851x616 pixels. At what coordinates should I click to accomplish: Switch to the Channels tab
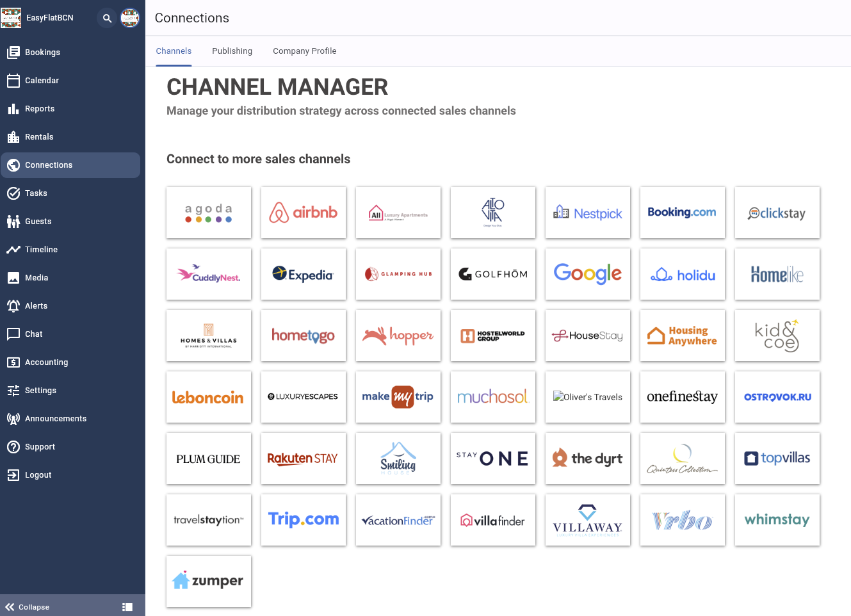pos(174,51)
